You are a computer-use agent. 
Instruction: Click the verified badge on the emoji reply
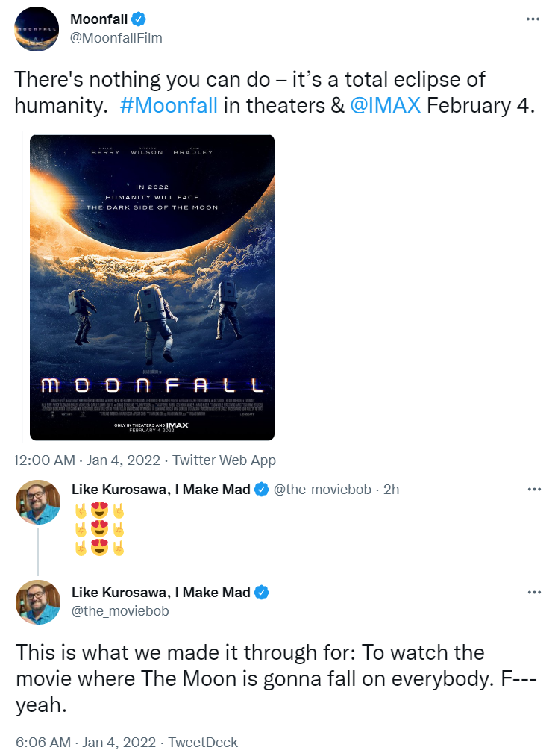pyautogui.click(x=262, y=490)
